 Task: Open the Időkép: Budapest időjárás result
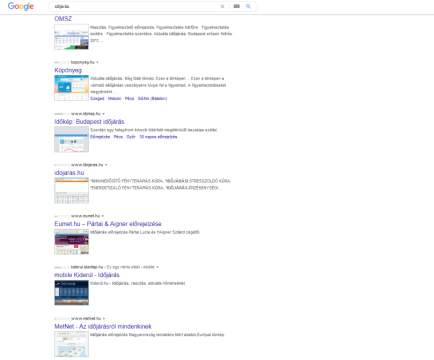coord(89,122)
